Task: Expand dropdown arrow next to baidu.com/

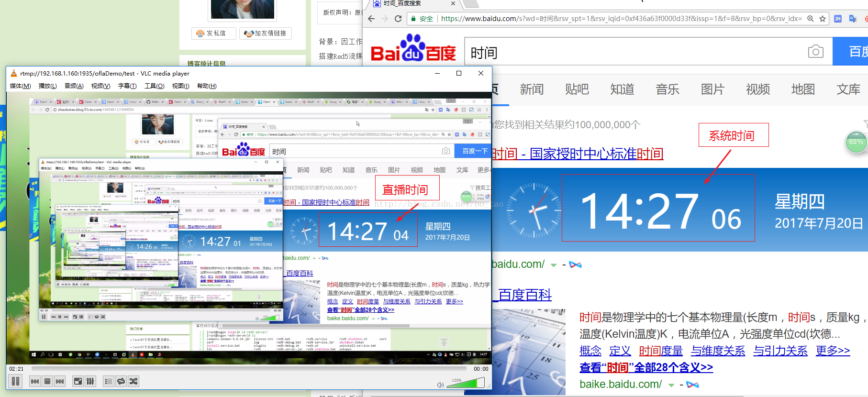Action: 554,265
